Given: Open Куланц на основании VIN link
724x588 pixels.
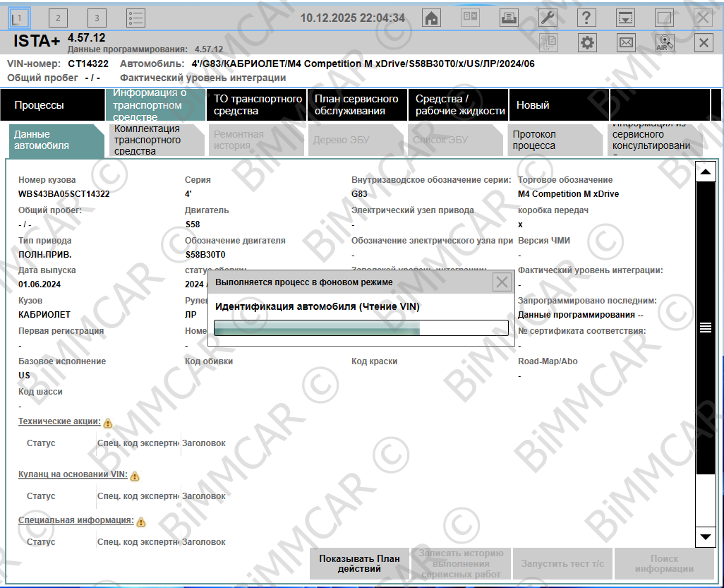Looking at the screenshot, I should click(73, 474).
